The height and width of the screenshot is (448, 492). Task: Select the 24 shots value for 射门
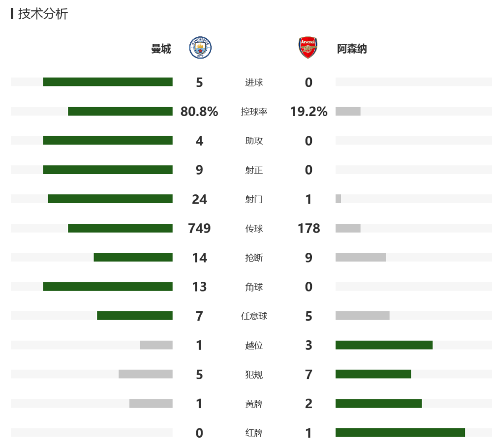pos(200,199)
